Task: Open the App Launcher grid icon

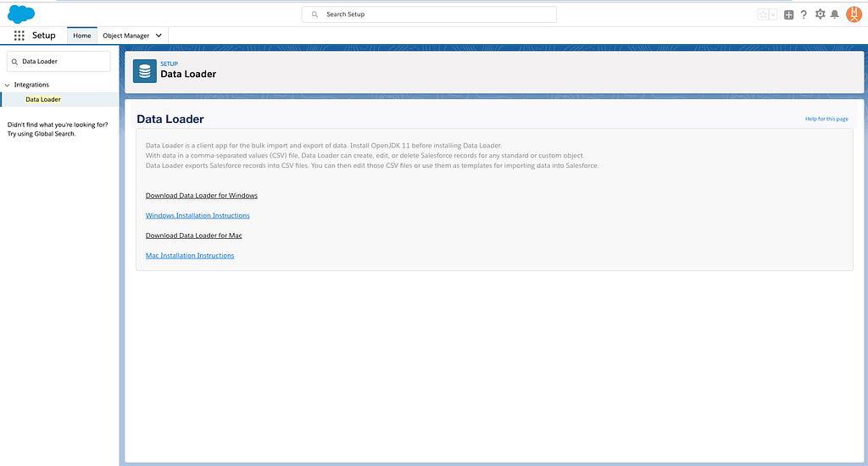Action: [19, 36]
